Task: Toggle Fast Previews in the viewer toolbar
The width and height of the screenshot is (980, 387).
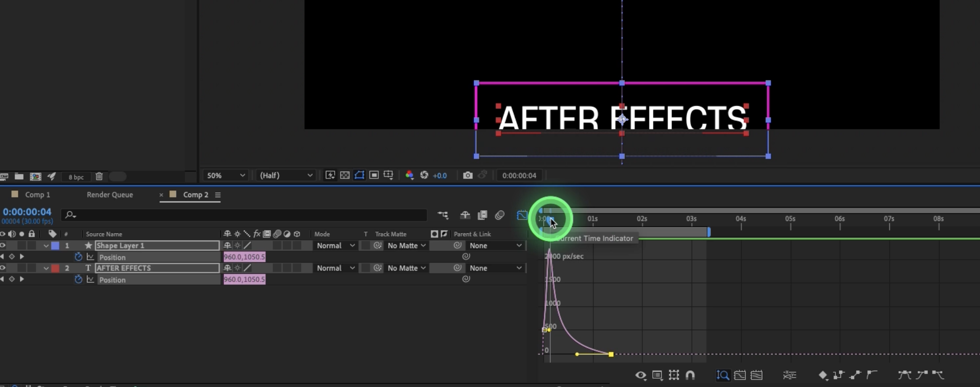Action: 330,175
